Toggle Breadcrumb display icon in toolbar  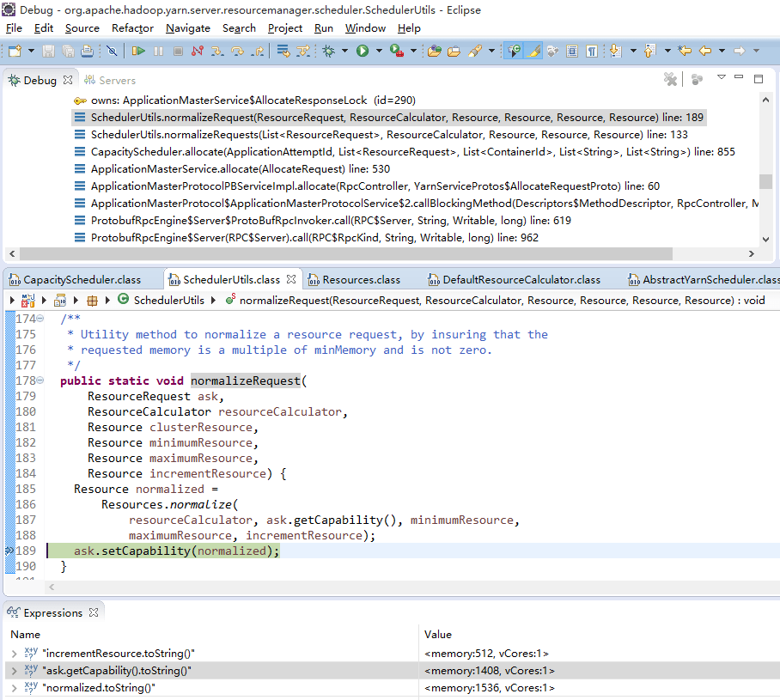point(514,51)
